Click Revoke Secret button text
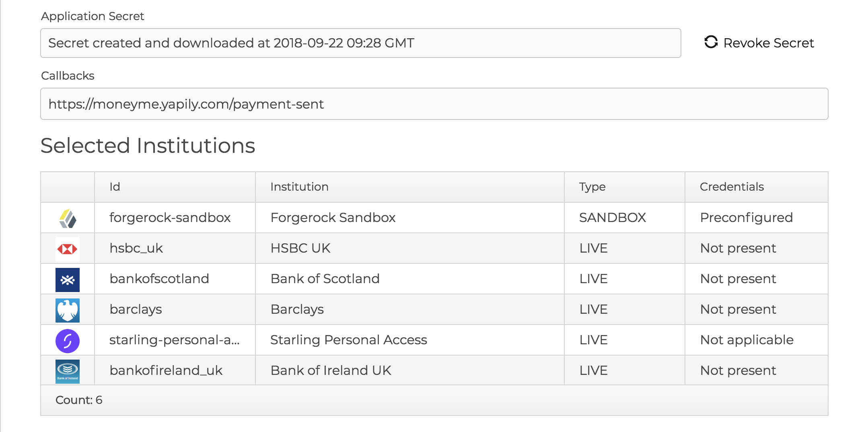 (x=768, y=43)
